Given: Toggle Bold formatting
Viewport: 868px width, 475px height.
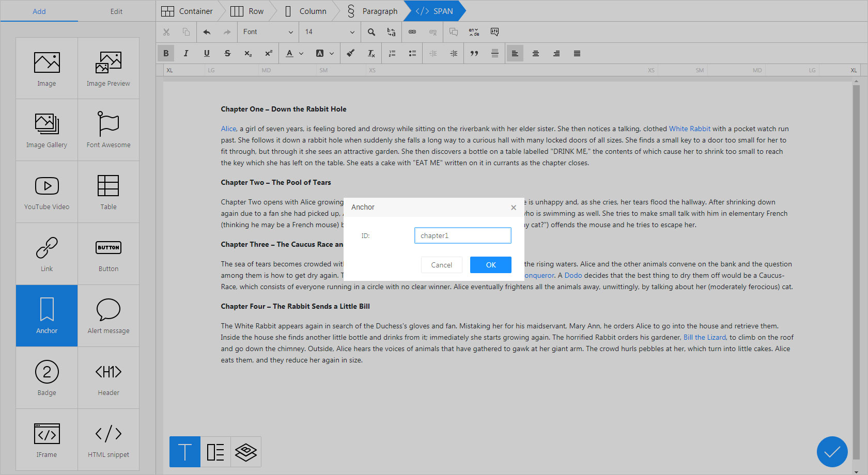Looking at the screenshot, I should pyautogui.click(x=166, y=53).
